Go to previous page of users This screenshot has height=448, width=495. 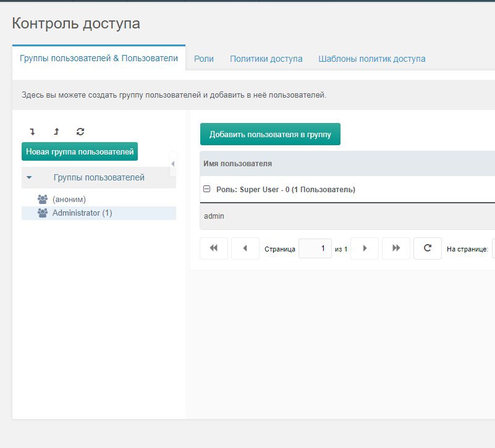245,248
